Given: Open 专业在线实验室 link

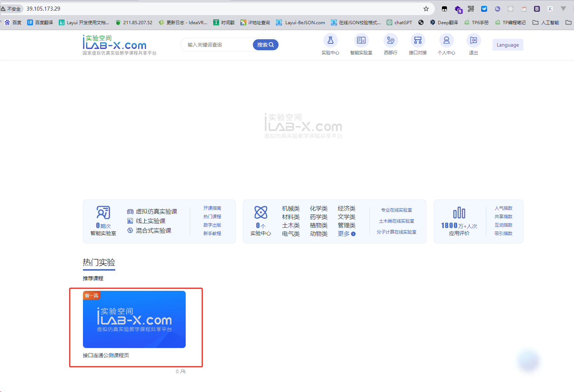Looking at the screenshot, I should pyautogui.click(x=396, y=210).
